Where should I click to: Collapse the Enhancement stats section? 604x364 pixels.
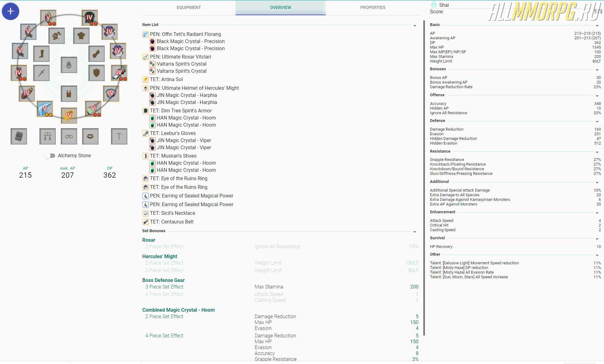(x=597, y=213)
